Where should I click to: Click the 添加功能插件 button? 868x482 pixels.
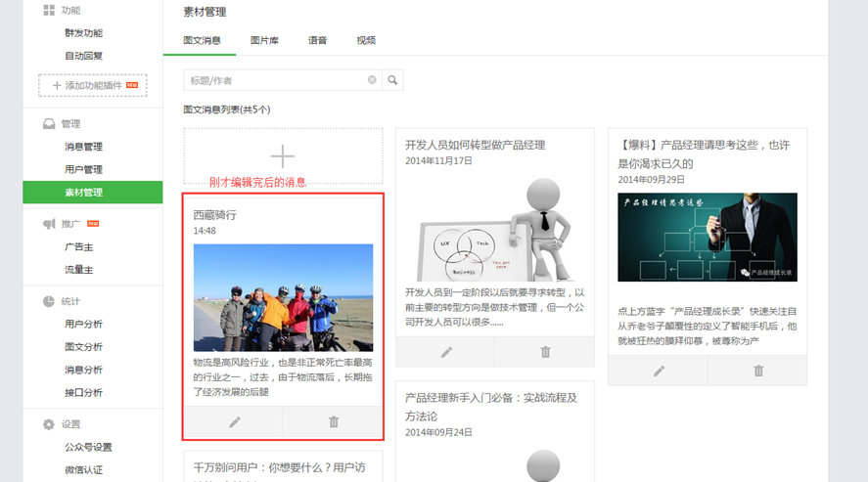[92, 85]
